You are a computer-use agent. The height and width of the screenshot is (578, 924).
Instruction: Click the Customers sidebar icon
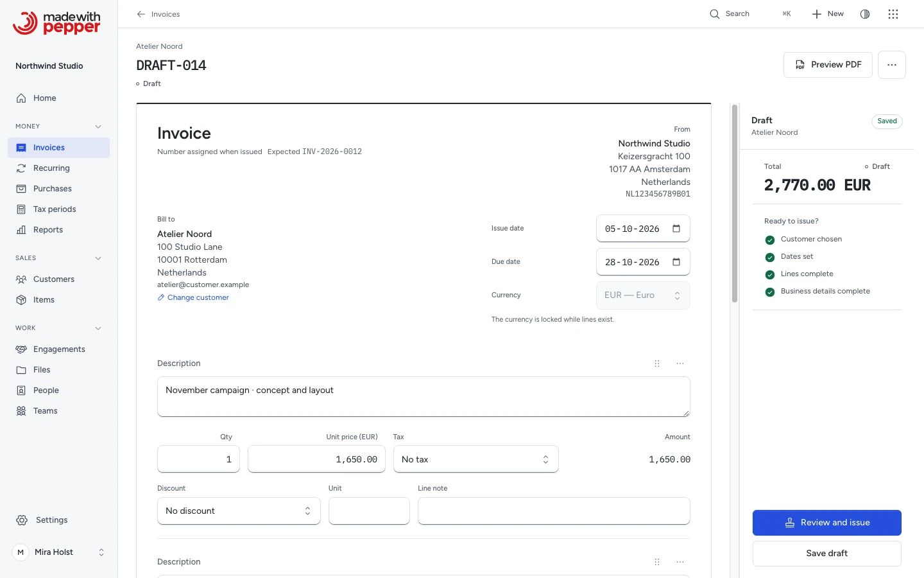(x=21, y=279)
